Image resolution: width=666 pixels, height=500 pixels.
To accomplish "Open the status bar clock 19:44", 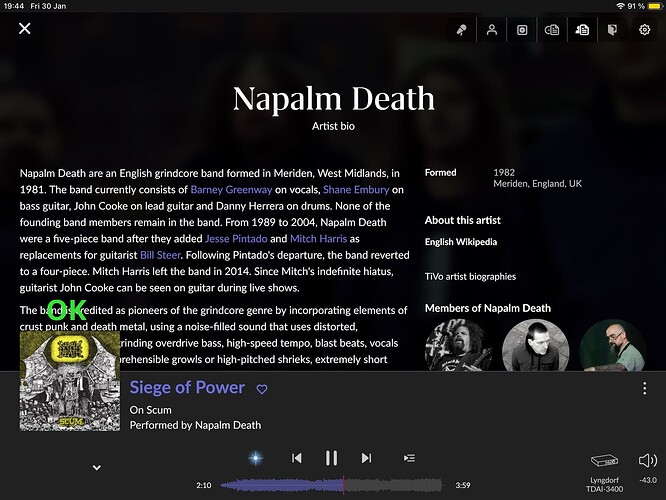I will point(14,6).
